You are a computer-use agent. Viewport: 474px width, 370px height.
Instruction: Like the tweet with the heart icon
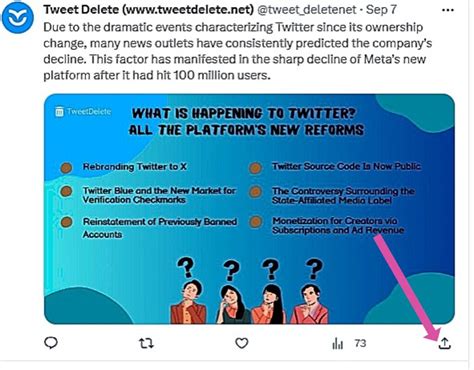pos(242,343)
